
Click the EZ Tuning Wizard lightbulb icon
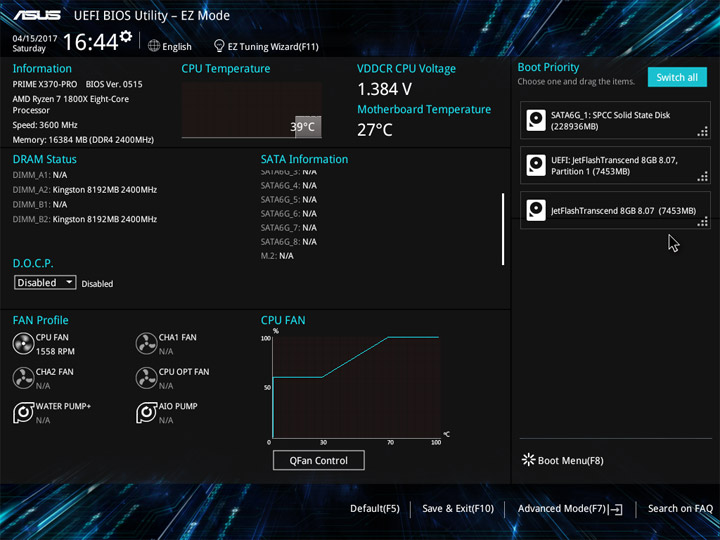[219, 46]
